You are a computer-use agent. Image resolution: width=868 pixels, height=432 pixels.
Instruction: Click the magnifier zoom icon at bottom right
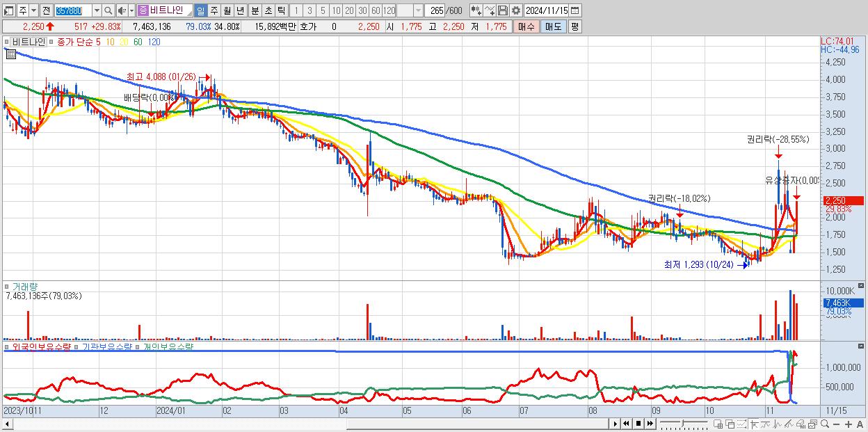pyautogui.click(x=825, y=424)
